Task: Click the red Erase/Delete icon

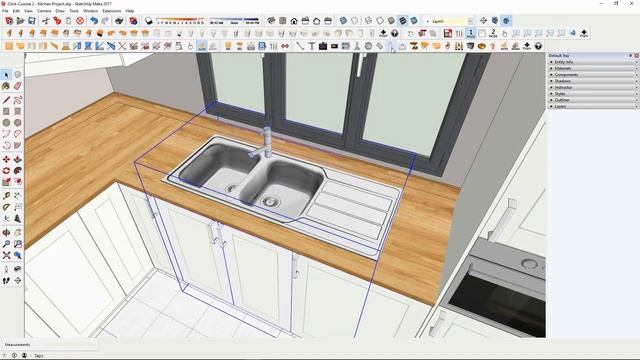Action: pyautogui.click(x=80, y=20)
